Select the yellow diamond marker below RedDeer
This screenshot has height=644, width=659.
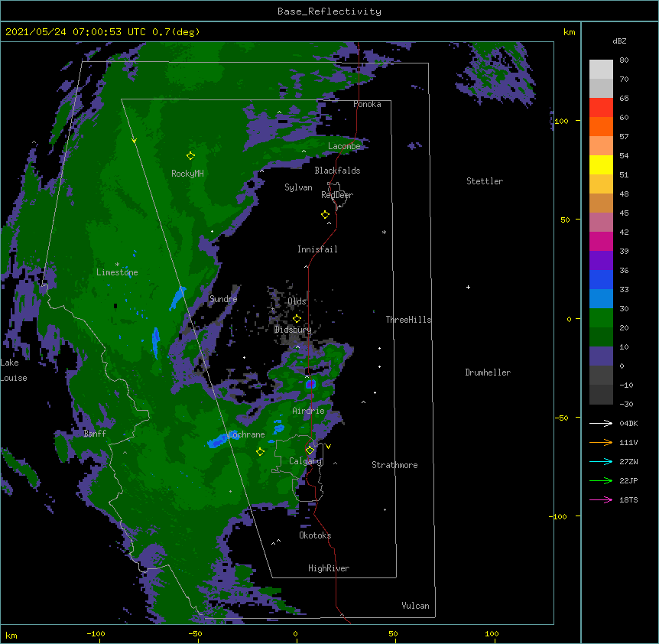(325, 215)
